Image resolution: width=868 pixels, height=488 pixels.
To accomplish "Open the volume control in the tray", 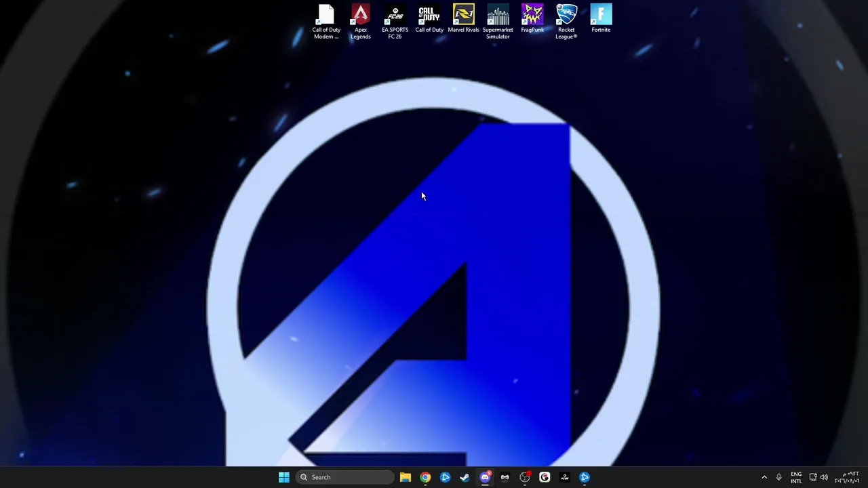I will point(824,477).
